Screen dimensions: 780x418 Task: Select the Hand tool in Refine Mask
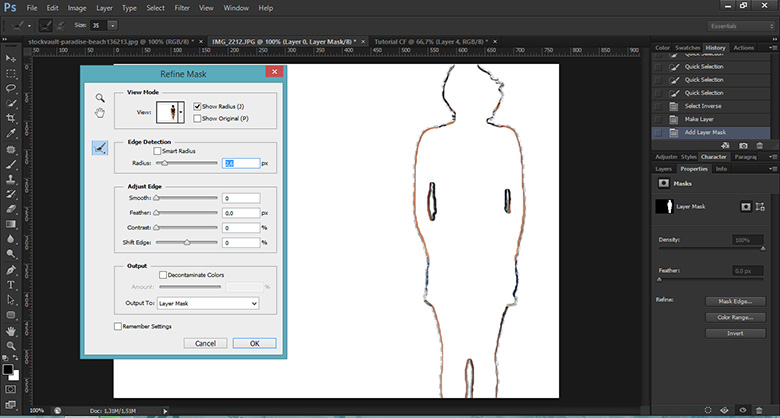pyautogui.click(x=100, y=113)
